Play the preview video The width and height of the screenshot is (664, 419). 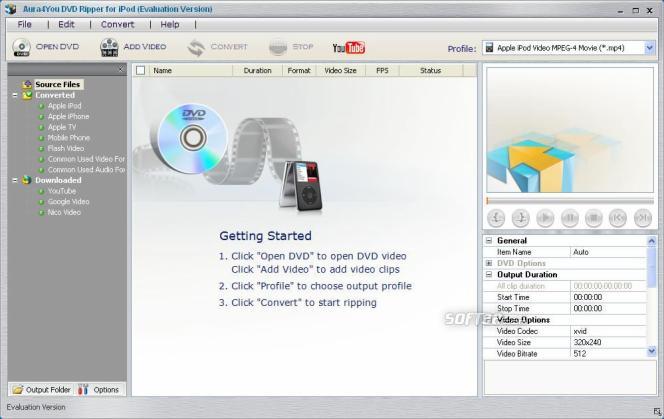pos(545,218)
